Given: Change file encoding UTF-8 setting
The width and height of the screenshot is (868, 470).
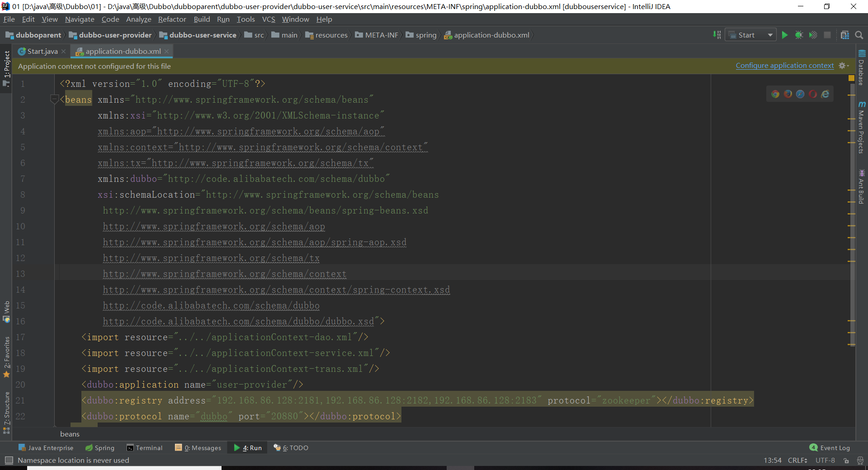Looking at the screenshot, I should [825, 461].
